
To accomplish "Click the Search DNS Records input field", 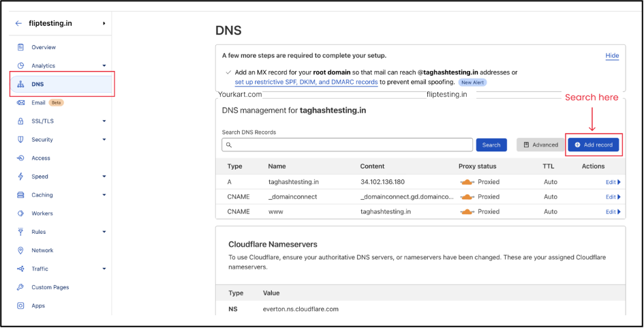I will (x=348, y=145).
